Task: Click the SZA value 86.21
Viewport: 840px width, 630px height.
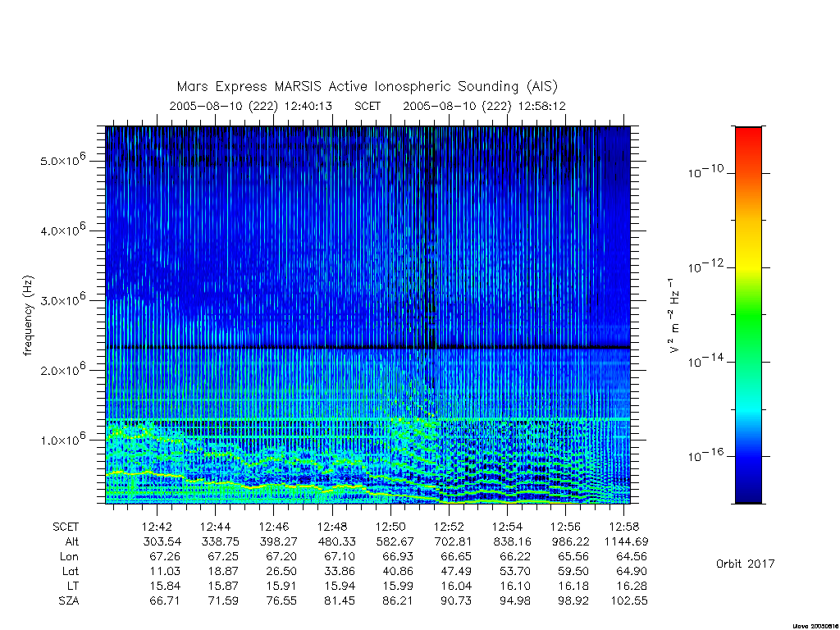Action: [x=397, y=600]
